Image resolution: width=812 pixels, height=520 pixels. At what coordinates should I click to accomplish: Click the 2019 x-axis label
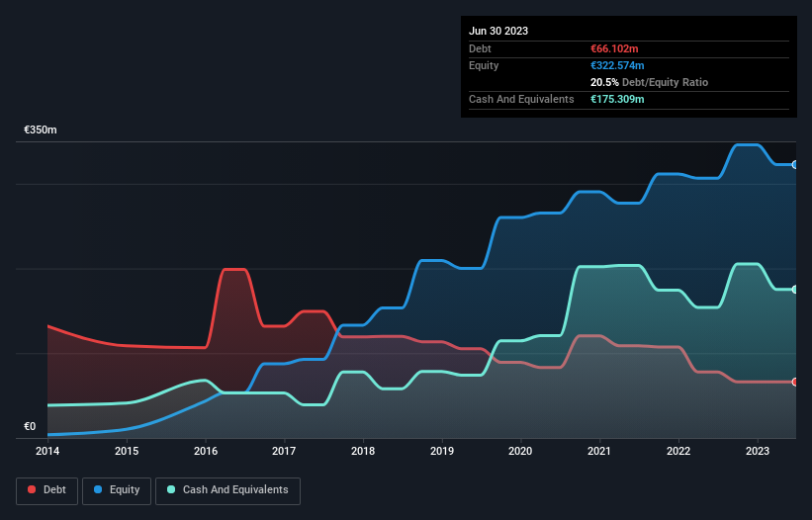442,451
